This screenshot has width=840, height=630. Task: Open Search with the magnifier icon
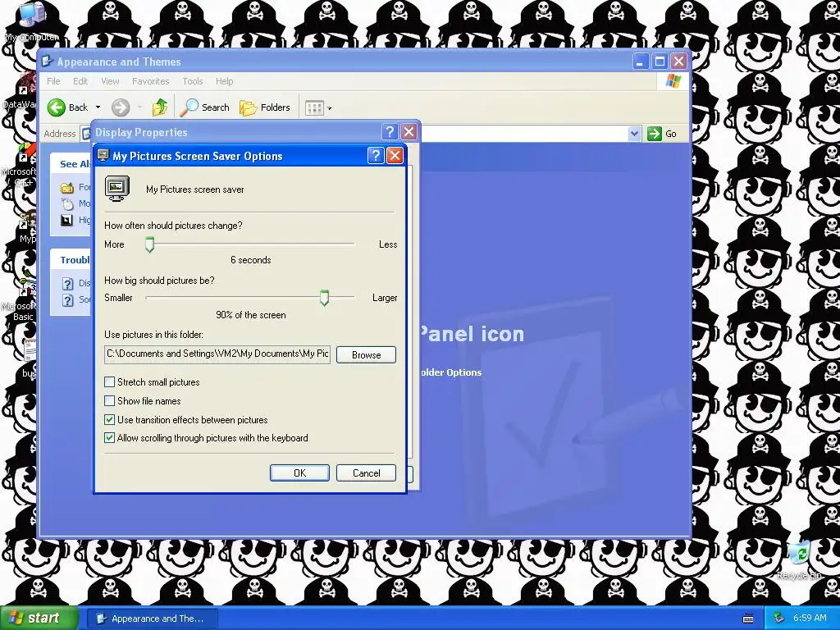click(189, 107)
